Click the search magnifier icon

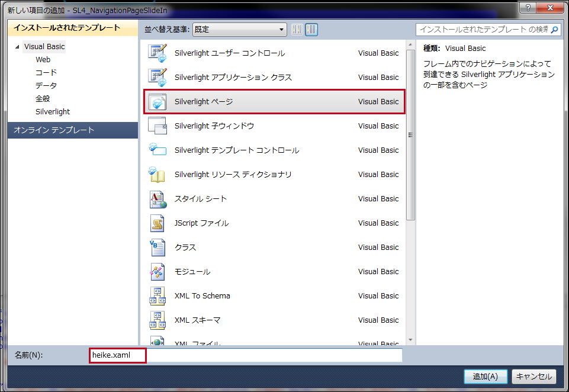point(554,30)
